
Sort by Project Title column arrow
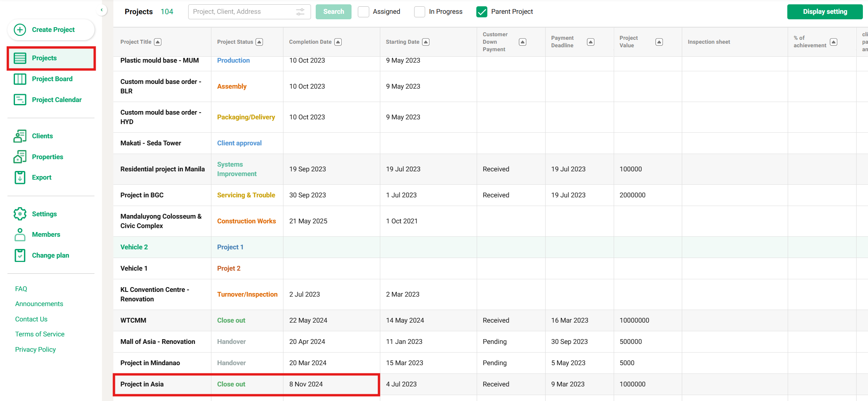click(158, 42)
